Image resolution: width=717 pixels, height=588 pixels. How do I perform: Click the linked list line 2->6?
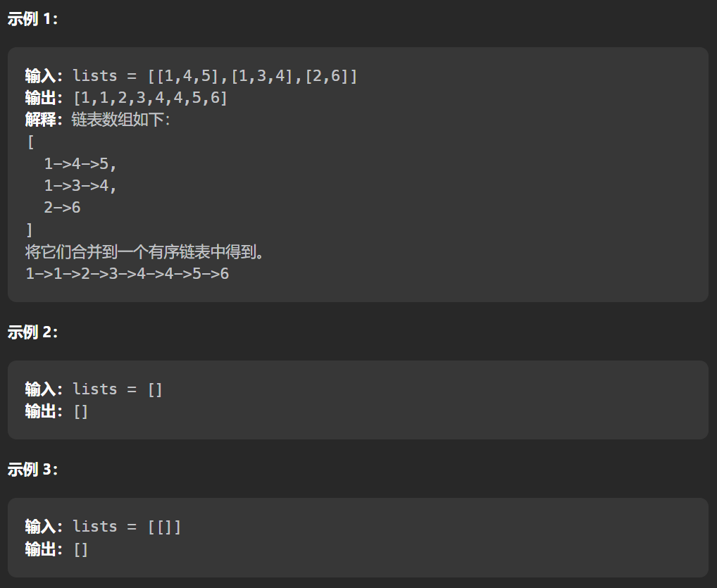pos(62,208)
